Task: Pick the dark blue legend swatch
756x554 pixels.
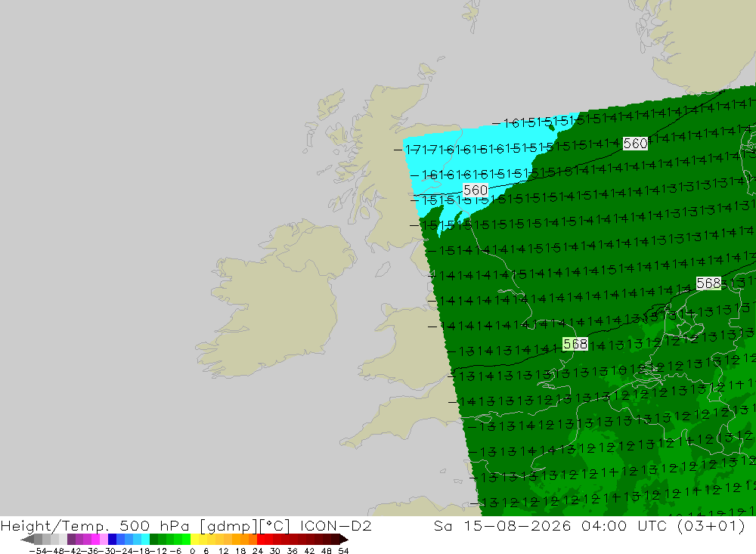Action: point(112,540)
